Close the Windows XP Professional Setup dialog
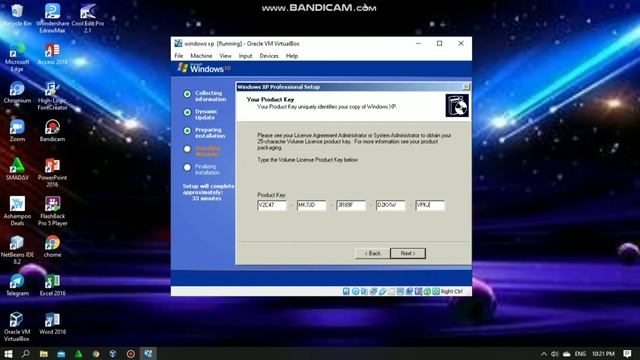640x360 pixels. tap(466, 87)
